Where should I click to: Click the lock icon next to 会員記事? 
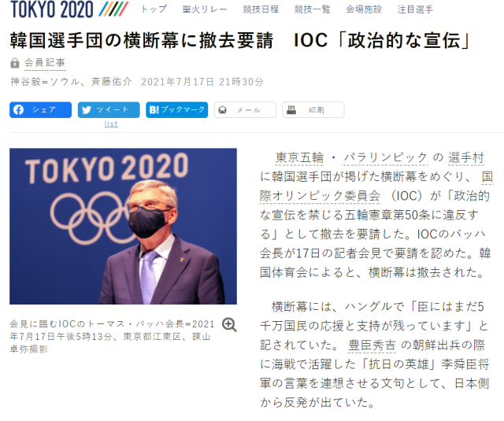15,63
